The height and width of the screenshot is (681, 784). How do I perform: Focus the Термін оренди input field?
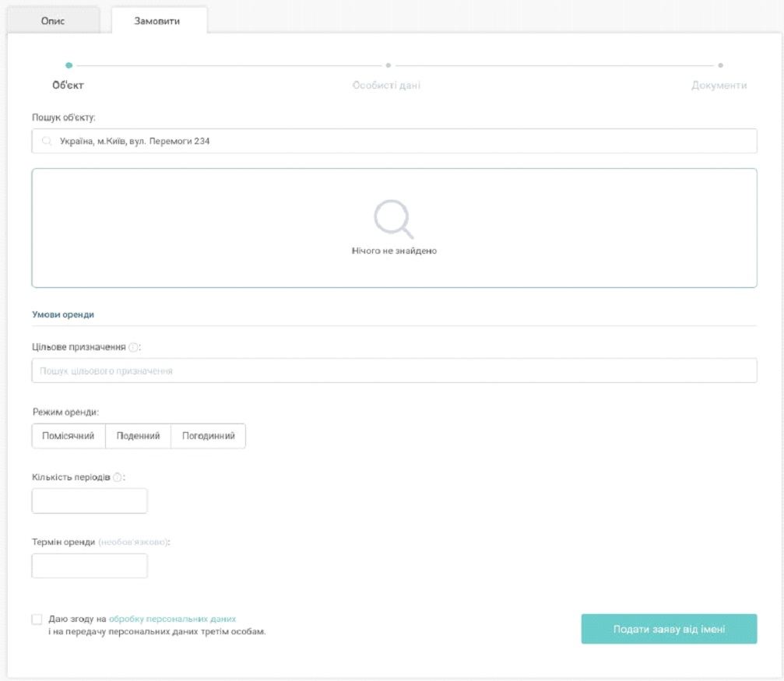click(x=90, y=566)
